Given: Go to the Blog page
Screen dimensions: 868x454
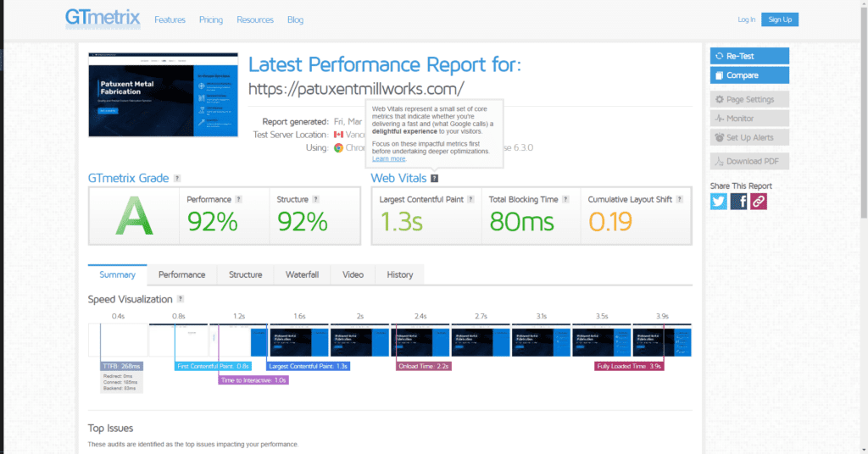Looking at the screenshot, I should (295, 20).
